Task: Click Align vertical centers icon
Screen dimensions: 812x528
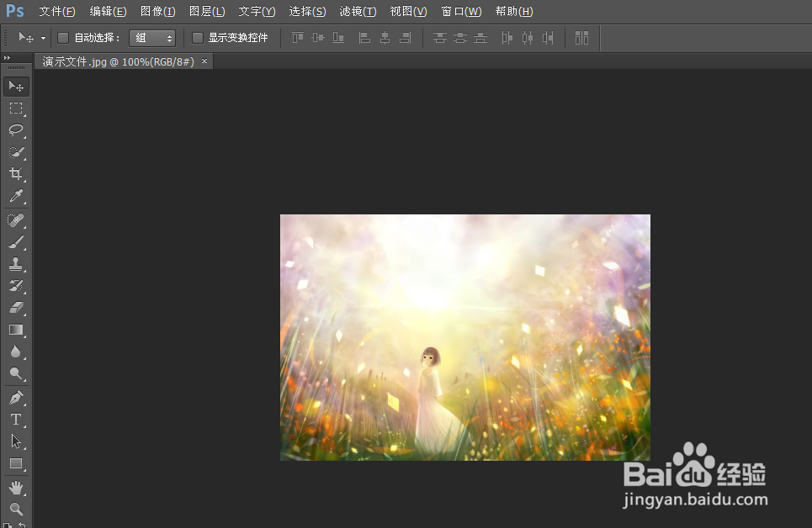Action: coord(318,37)
